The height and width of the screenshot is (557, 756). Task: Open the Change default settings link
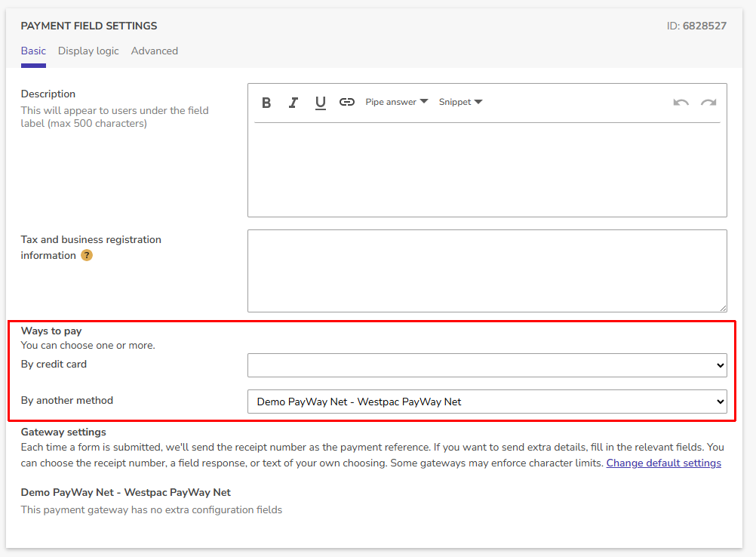pos(663,463)
